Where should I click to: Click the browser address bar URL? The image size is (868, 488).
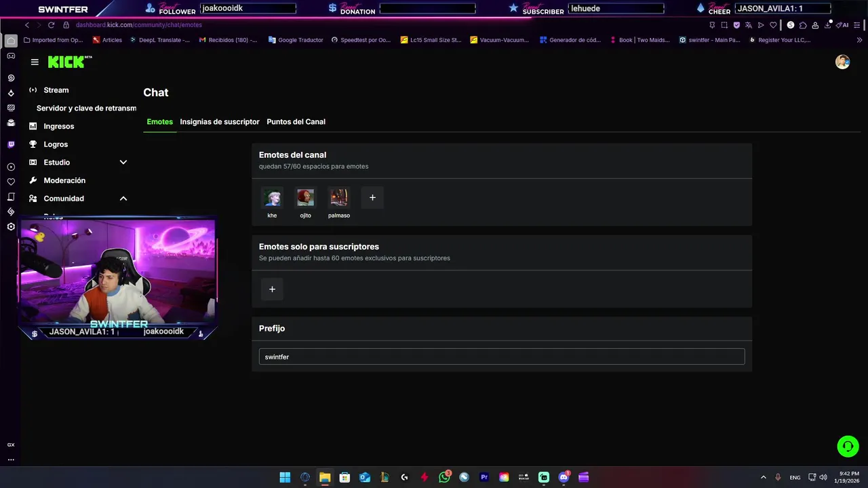point(139,25)
